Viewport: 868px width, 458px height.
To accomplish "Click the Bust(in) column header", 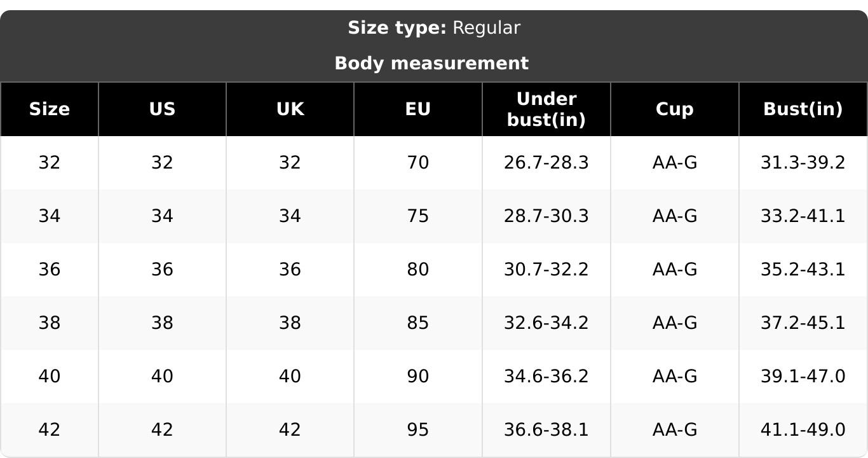I will point(803,109).
